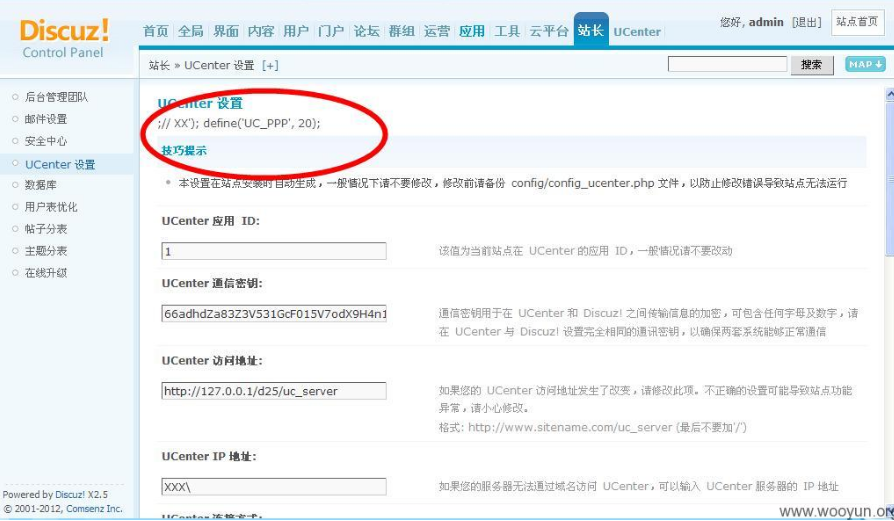
Task: Open the 全局 menu tab
Action: pos(190,31)
